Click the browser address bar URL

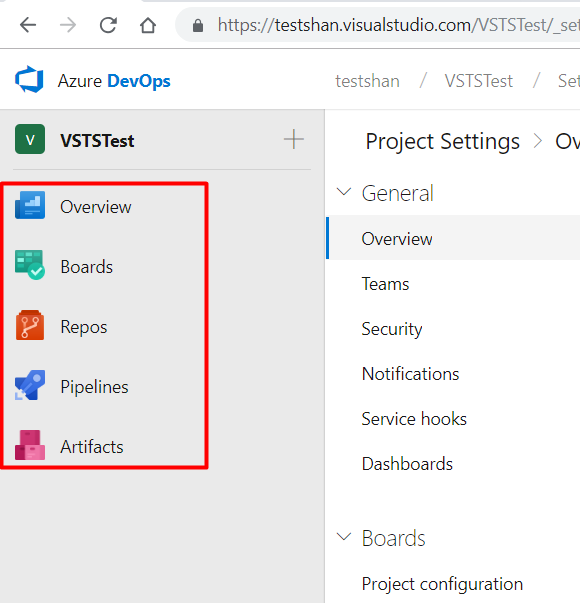pos(396,25)
